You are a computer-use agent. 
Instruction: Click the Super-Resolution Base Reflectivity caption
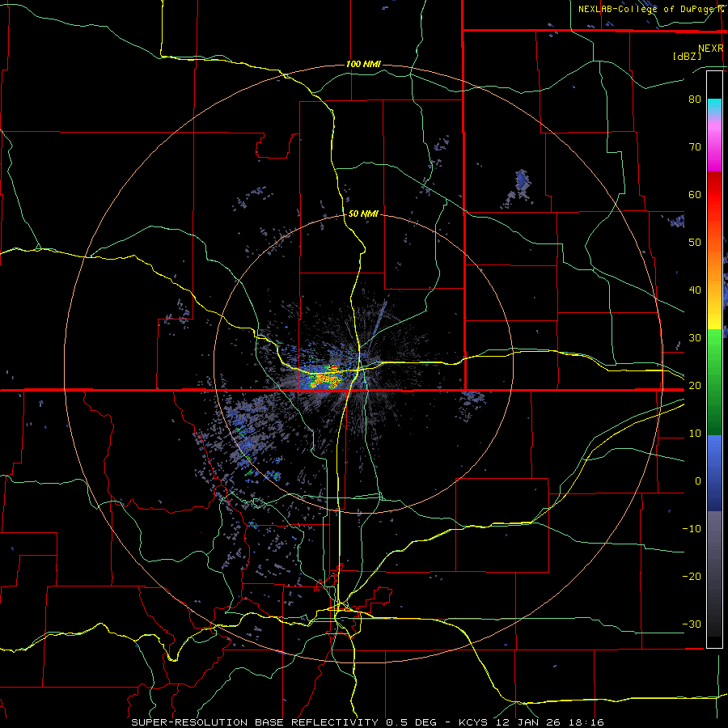tap(367, 722)
